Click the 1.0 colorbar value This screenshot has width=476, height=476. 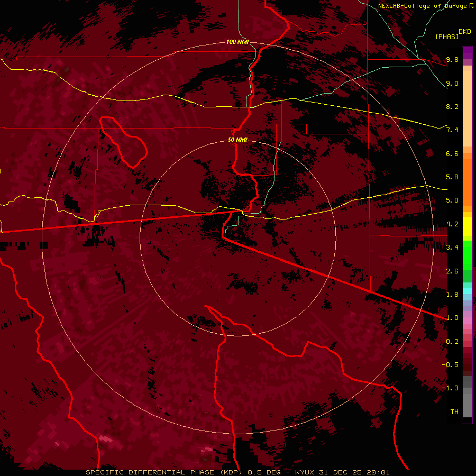[452, 318]
